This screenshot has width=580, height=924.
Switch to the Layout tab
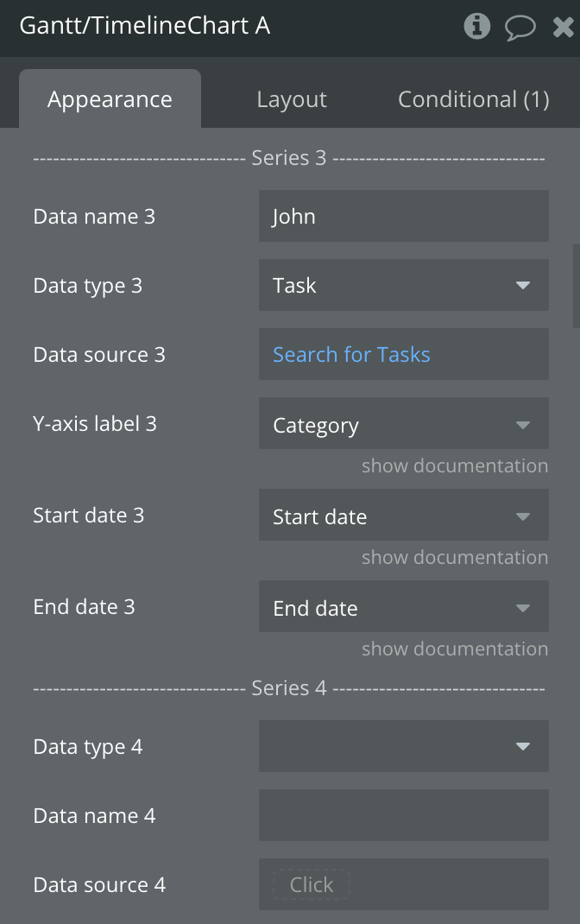coord(292,99)
